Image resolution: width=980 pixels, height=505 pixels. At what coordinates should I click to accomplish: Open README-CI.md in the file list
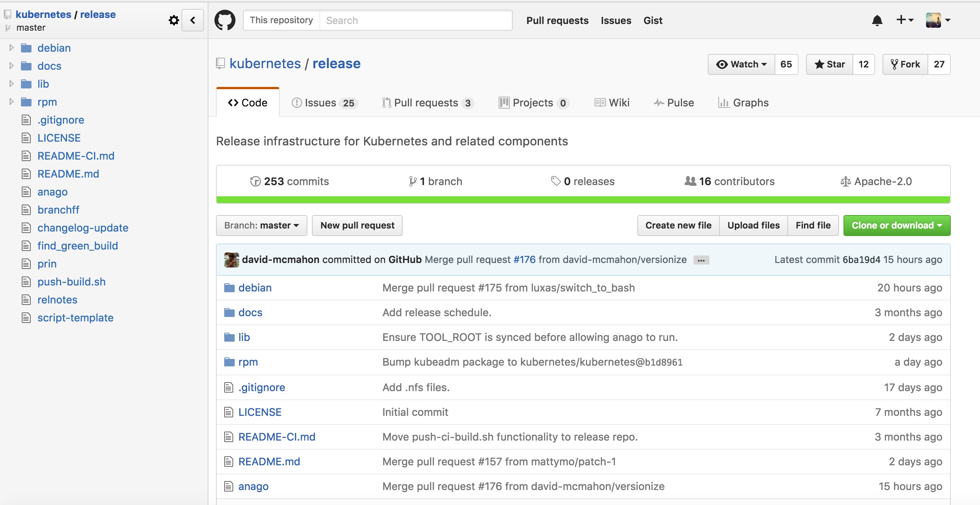tap(277, 437)
